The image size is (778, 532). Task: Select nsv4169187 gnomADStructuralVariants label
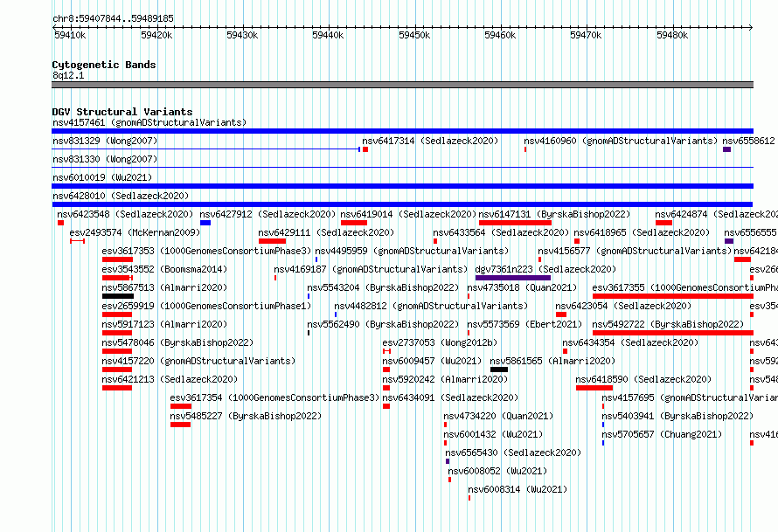coord(371,269)
